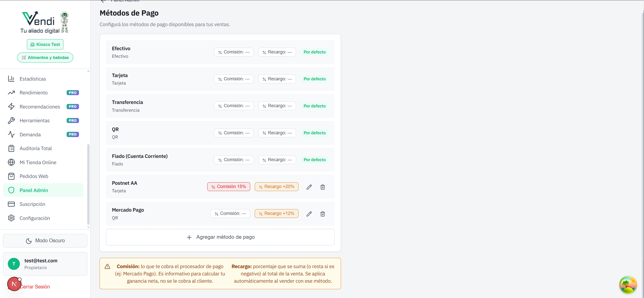The image size is (644, 298).
Task: Click the Mi Tienda Online globe icon
Action: [x=11, y=162]
